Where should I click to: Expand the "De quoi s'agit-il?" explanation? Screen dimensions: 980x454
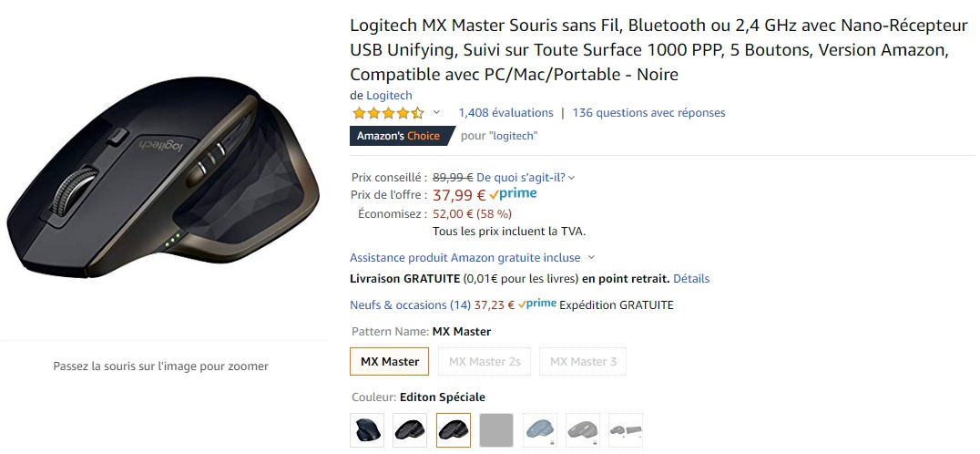[x=526, y=177]
